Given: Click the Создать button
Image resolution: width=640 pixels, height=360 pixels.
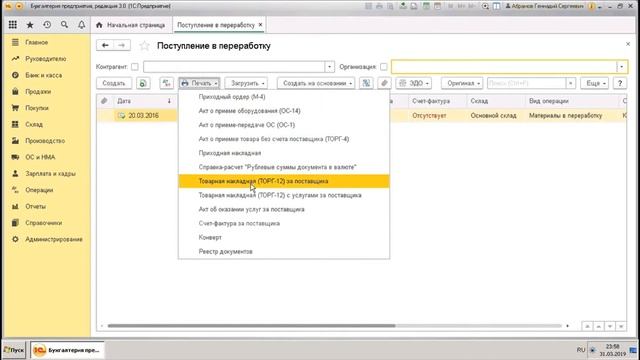Looking at the screenshot, I should 114,83.
